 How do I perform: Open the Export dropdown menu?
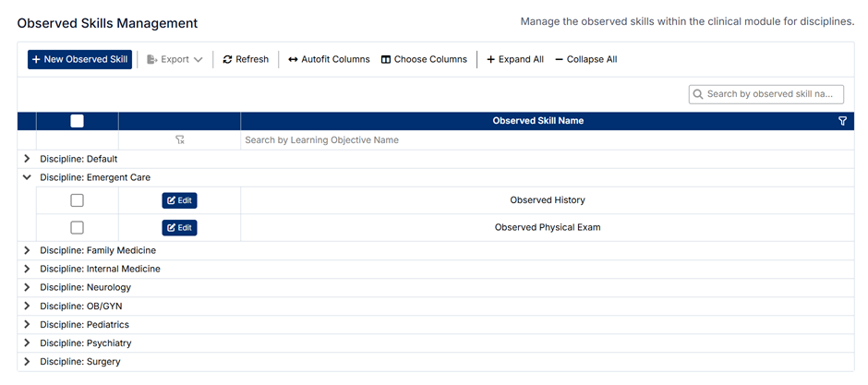coord(175,59)
